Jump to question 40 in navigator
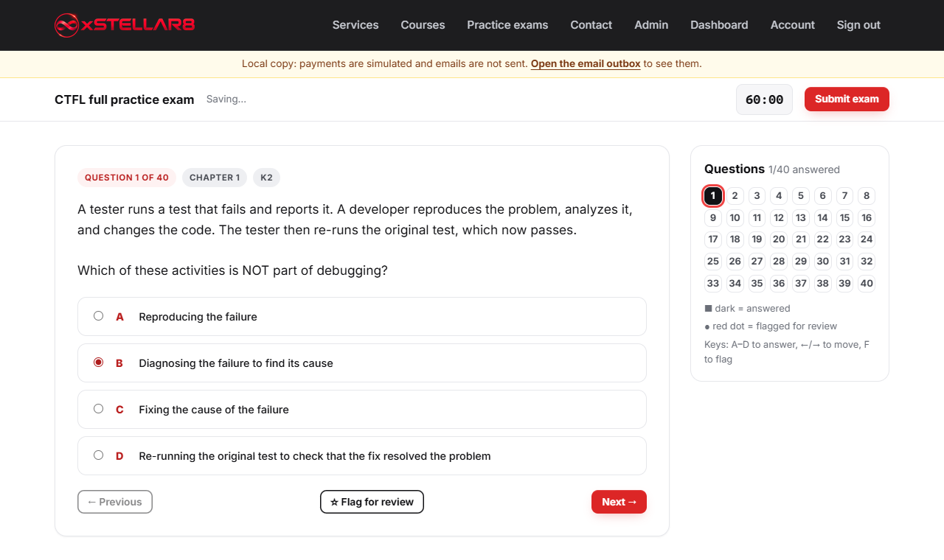 pyautogui.click(x=867, y=283)
